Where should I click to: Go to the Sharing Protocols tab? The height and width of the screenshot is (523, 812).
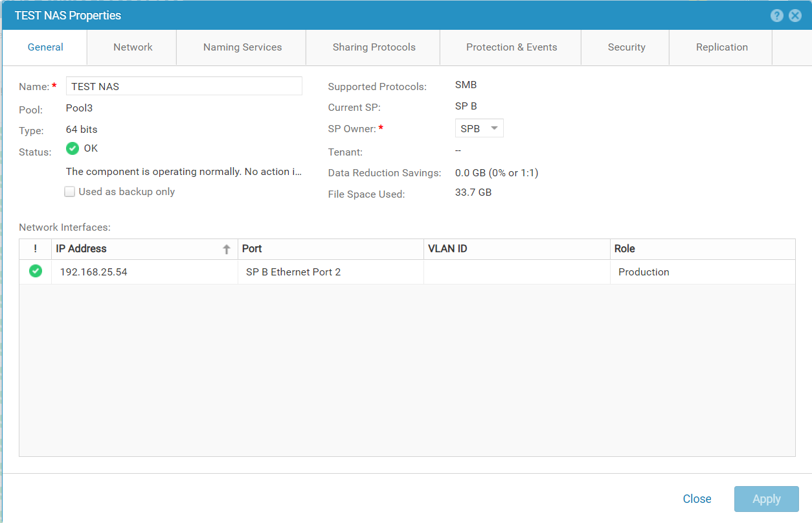[374, 47]
